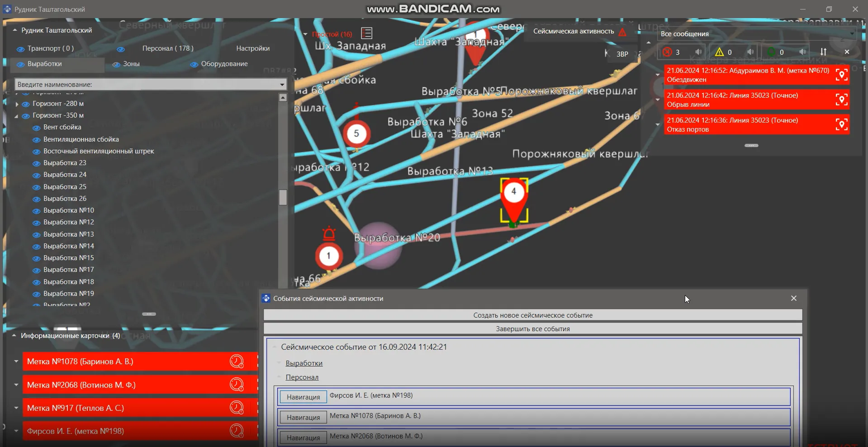Click the sort arrows icon in messages panel
Viewport: 868px width, 447px height.
pos(823,52)
